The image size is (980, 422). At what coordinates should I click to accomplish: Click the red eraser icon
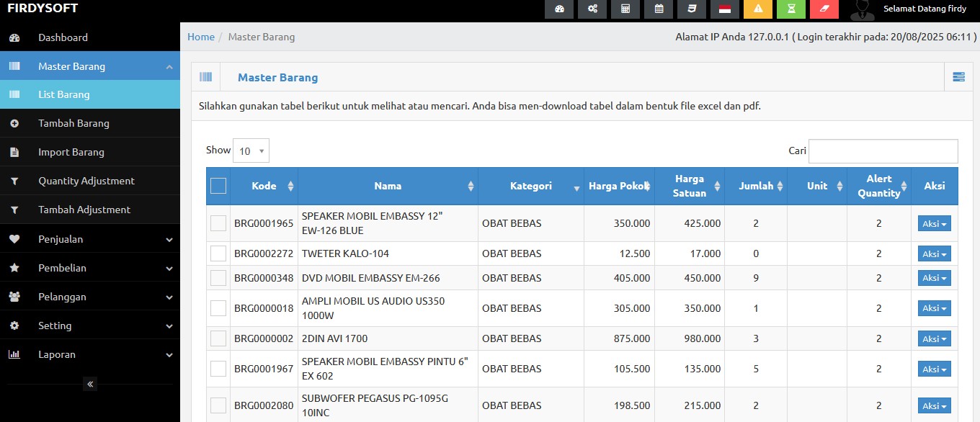tap(824, 9)
